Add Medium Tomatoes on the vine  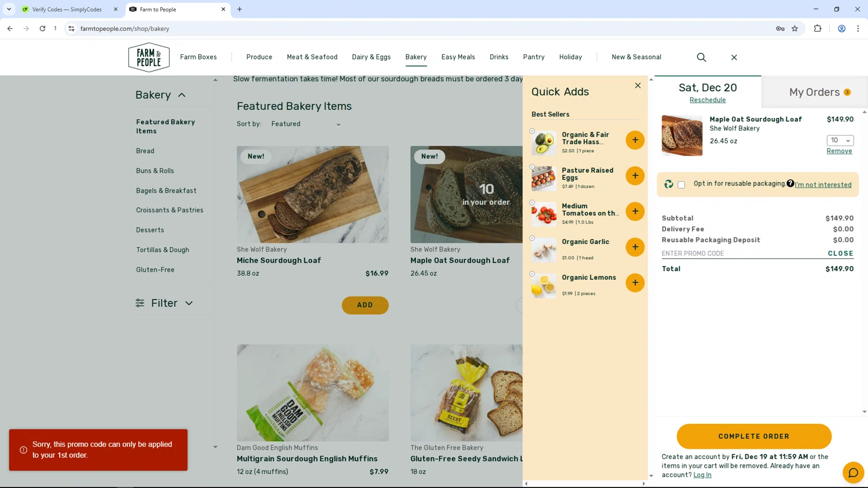[635, 212]
